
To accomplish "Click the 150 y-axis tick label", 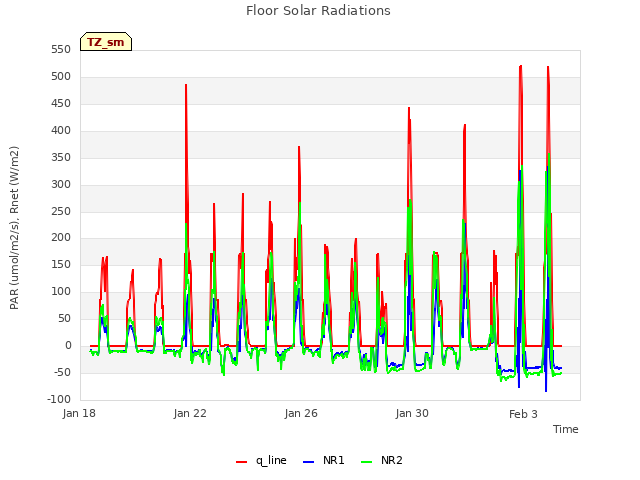I will pyautogui.click(x=61, y=264).
